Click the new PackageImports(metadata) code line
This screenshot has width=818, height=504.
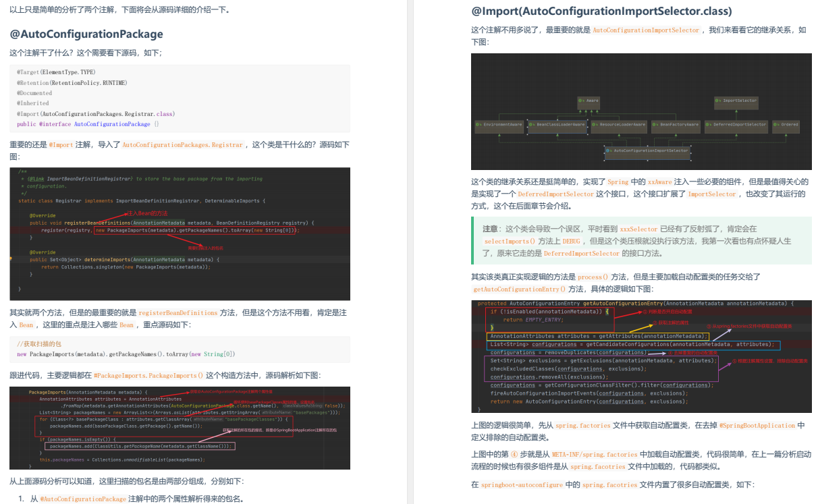click(x=126, y=354)
